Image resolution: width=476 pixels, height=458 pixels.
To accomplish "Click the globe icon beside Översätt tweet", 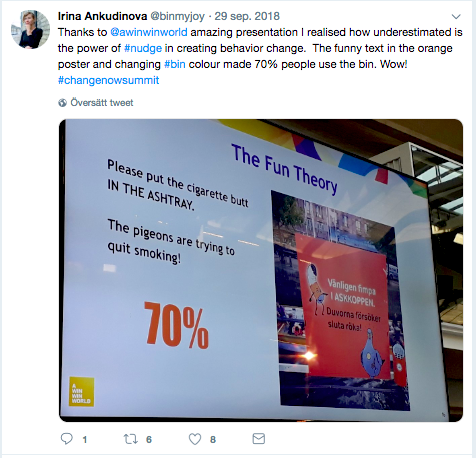I will 62,103.
